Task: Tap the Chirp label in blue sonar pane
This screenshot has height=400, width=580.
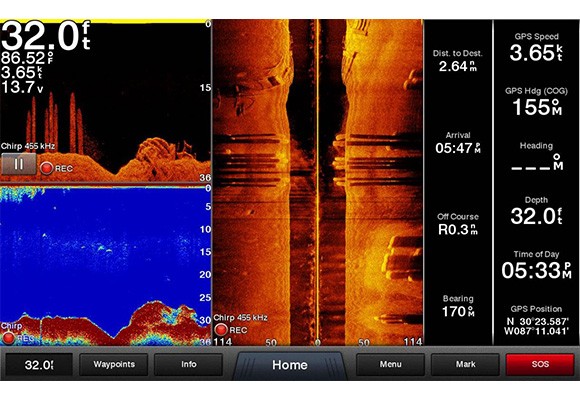Action: click(11, 326)
